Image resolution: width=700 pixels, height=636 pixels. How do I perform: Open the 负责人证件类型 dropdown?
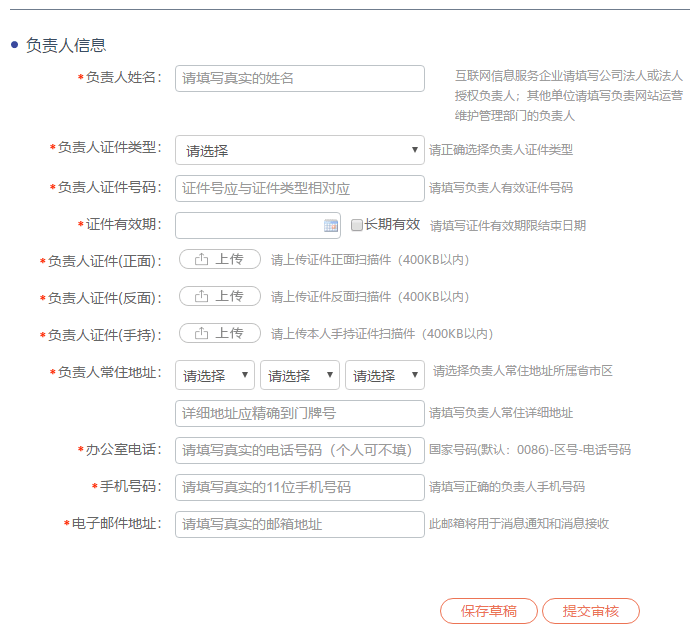click(x=299, y=150)
